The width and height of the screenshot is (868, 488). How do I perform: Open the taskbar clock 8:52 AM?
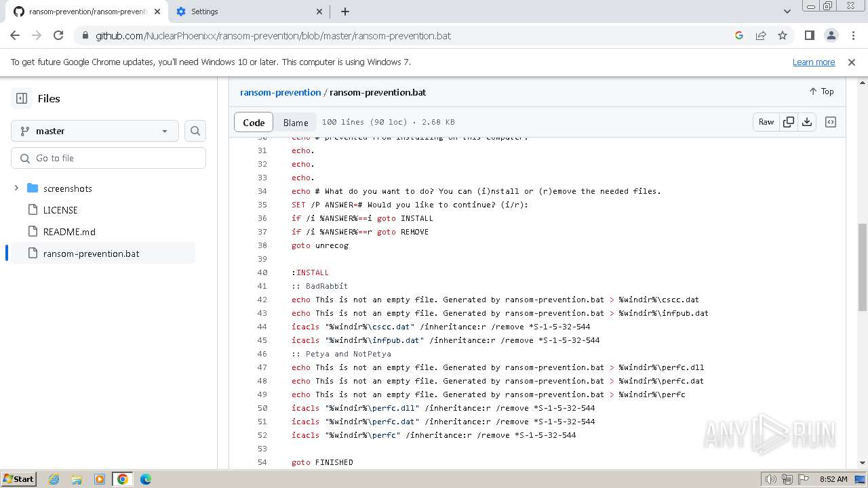[x=833, y=479]
